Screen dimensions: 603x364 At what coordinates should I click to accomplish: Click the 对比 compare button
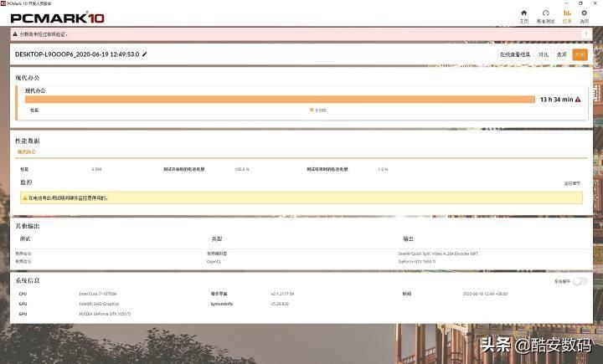(543, 54)
